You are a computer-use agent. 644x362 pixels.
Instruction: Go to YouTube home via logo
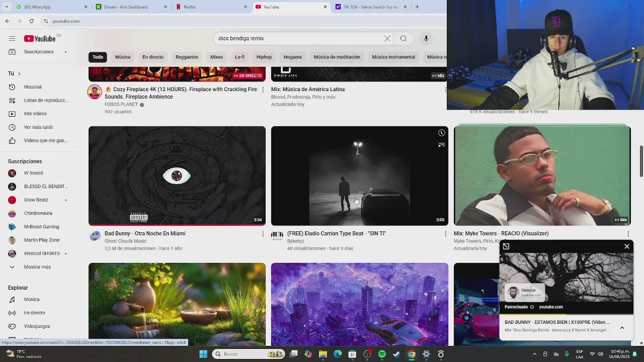click(40, 39)
